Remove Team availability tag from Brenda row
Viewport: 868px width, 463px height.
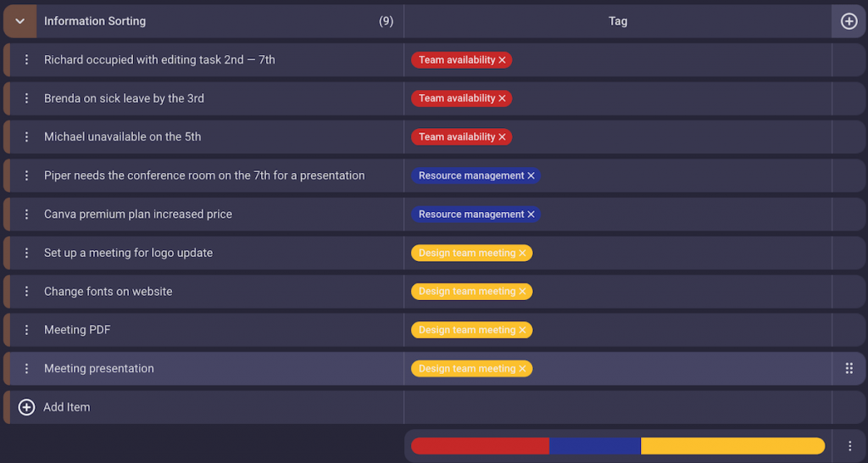(503, 98)
